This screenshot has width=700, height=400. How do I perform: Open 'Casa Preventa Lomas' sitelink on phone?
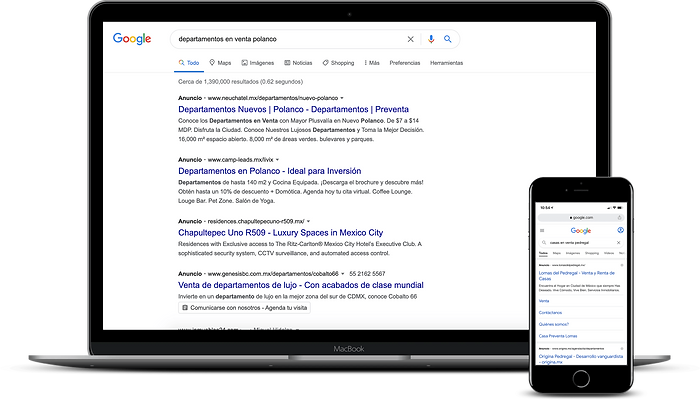tap(558, 336)
